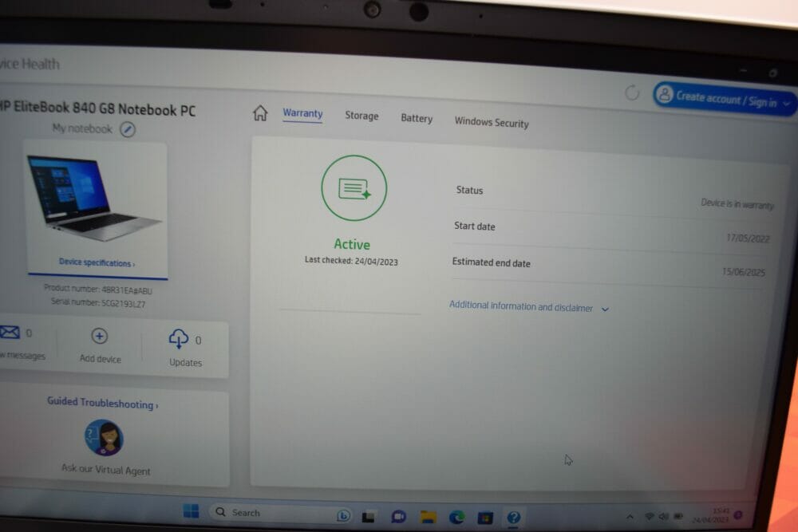798x532 pixels.
Task: Open the Chat icon on the taskbar
Action: pos(398,517)
